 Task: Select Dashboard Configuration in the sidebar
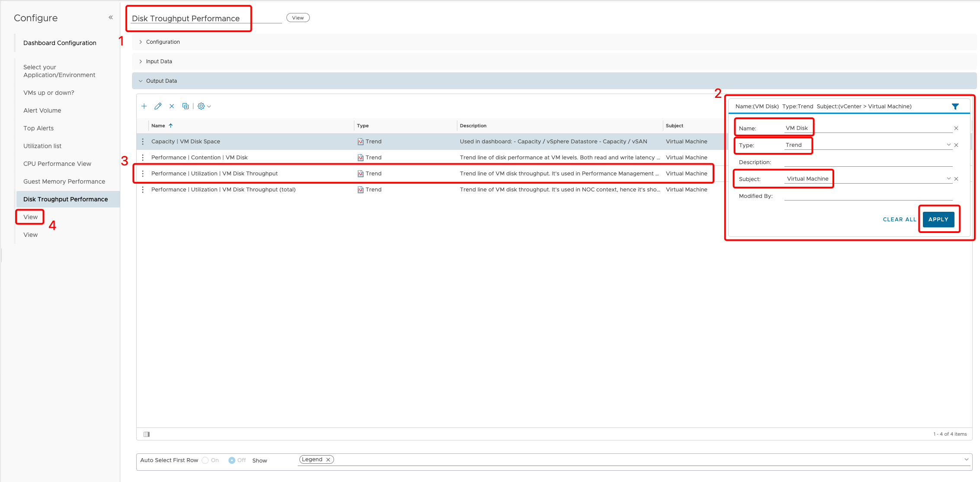[x=60, y=42]
